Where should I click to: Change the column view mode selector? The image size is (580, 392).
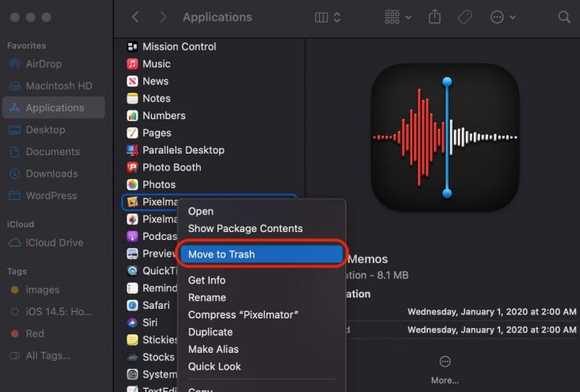327,17
